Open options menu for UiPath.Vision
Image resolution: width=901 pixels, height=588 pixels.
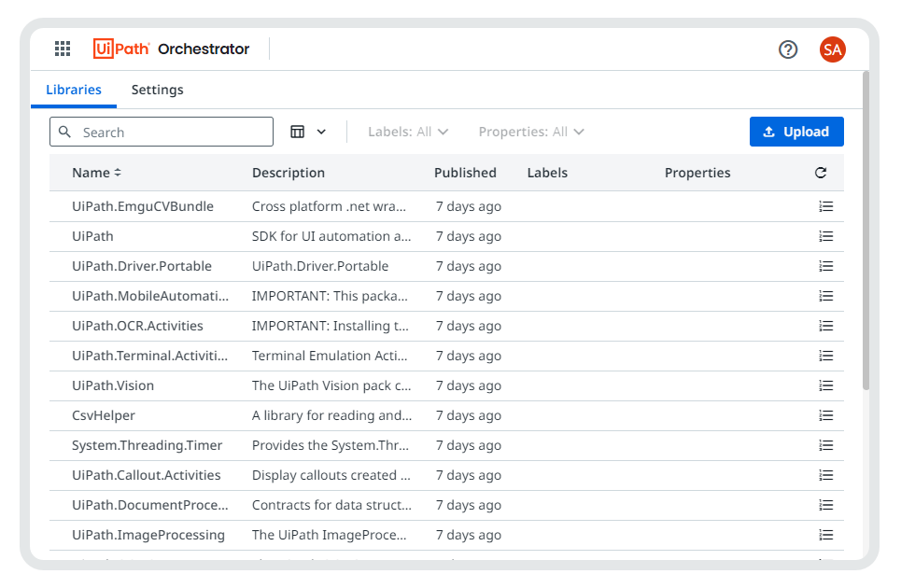(x=825, y=385)
